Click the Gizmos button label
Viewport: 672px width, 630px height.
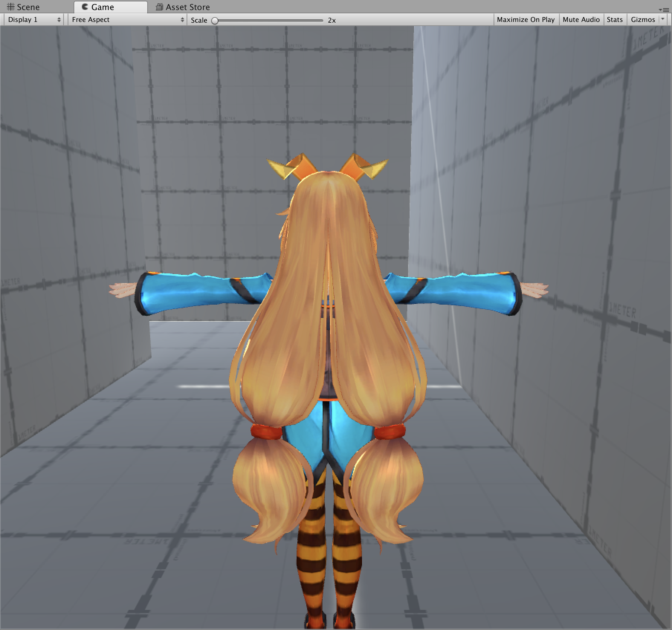644,19
